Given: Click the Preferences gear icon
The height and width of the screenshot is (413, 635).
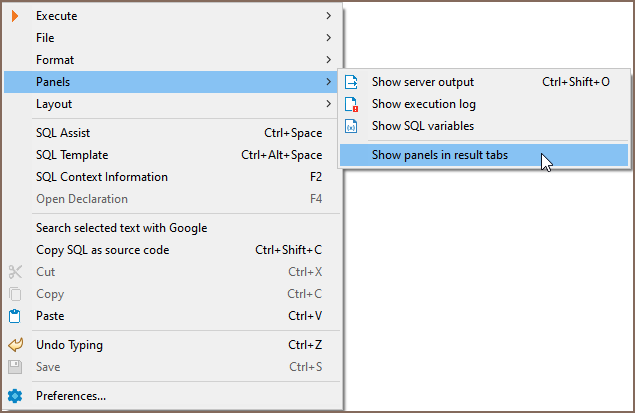Looking at the screenshot, I should pos(15,396).
